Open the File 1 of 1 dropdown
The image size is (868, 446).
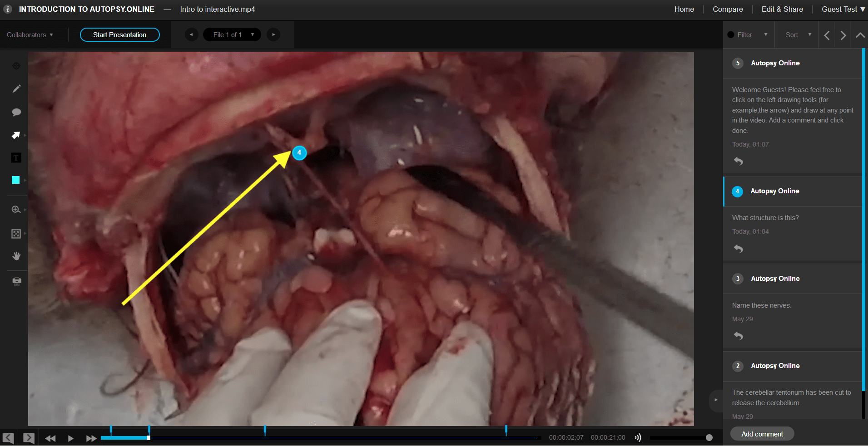pos(232,34)
